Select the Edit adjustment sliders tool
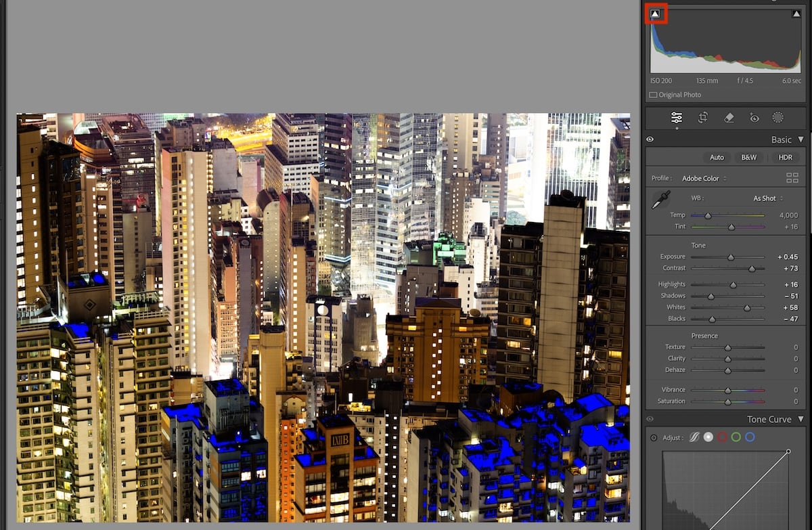This screenshot has height=530, width=812. click(x=676, y=118)
